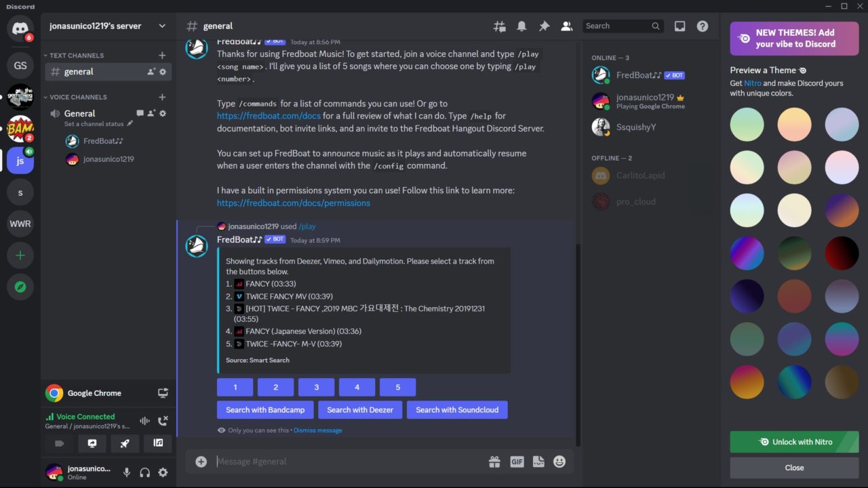Deafen with the headphones toggle

tap(144, 472)
